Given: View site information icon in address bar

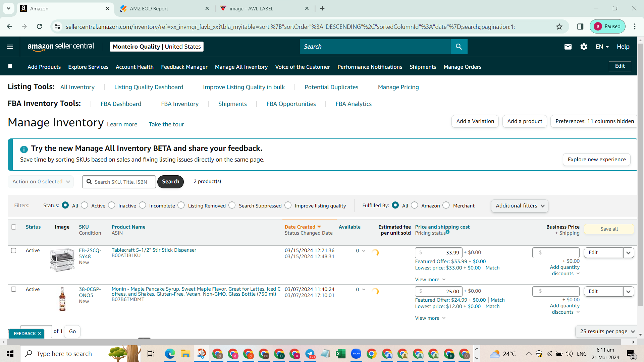Looking at the screenshot, I should [x=57, y=26].
